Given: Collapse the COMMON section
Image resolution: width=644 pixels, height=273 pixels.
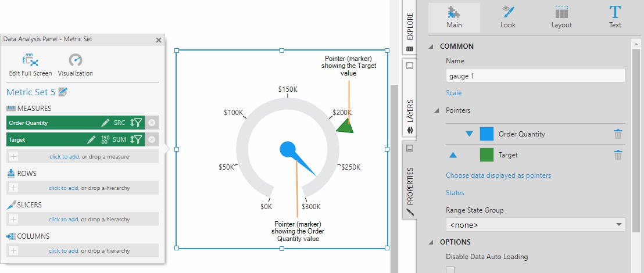Looking at the screenshot, I should [x=431, y=46].
